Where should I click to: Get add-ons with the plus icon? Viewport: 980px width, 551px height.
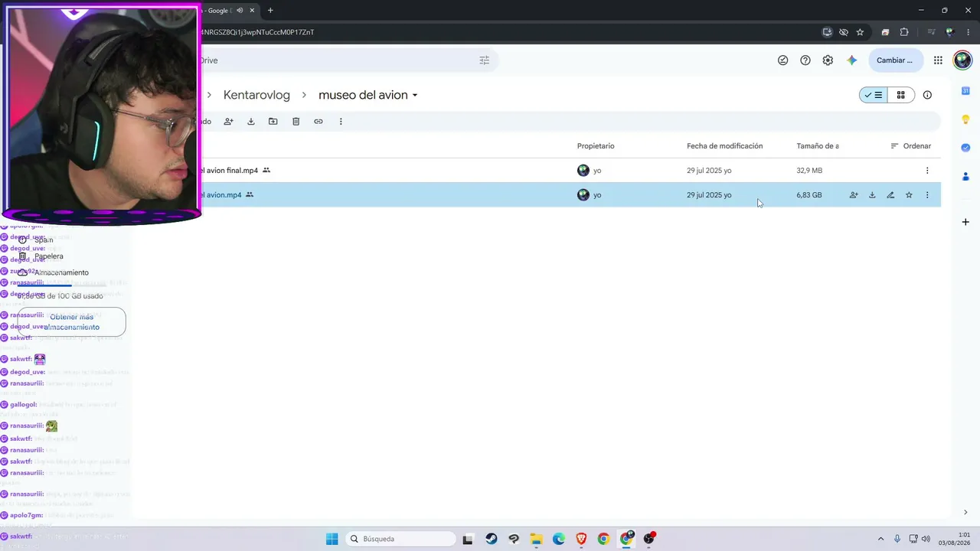[965, 222]
